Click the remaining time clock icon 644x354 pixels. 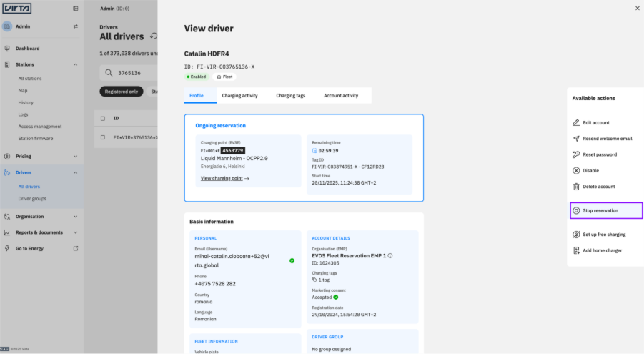point(314,151)
